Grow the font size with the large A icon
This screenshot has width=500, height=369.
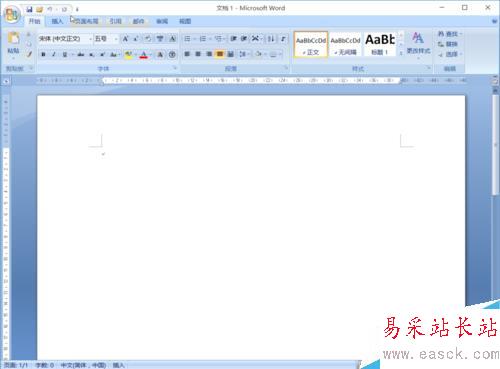125,39
